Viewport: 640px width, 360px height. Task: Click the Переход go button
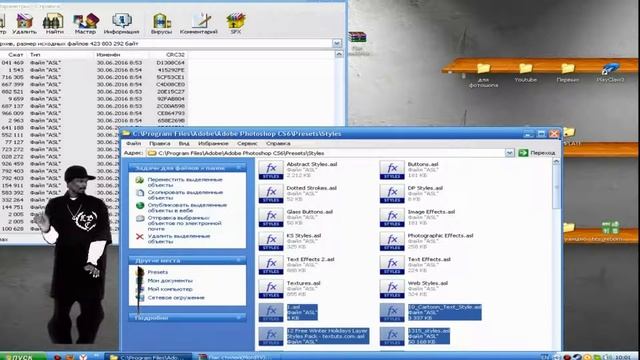(x=537, y=153)
